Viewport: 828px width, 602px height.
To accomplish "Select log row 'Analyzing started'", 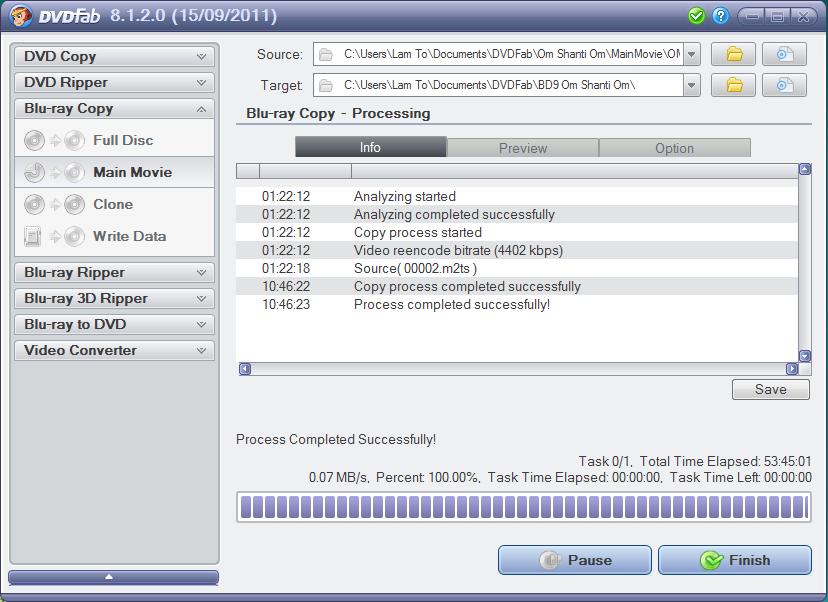I will point(516,196).
